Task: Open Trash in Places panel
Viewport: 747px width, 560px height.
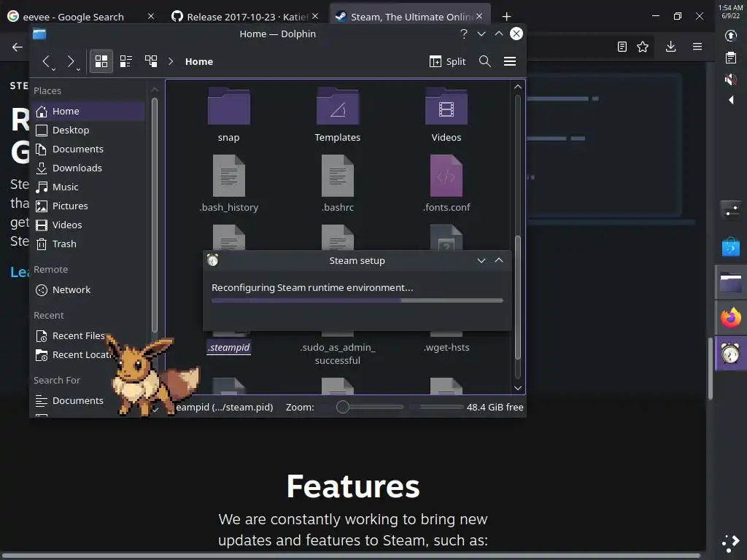Action: (89, 244)
